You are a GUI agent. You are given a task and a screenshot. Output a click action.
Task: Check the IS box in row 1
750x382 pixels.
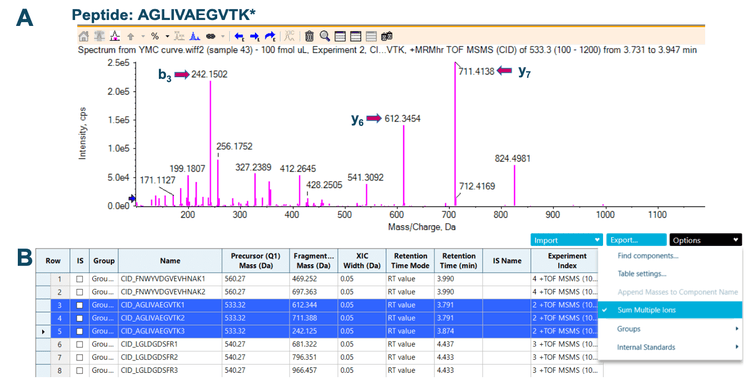pyautogui.click(x=79, y=279)
